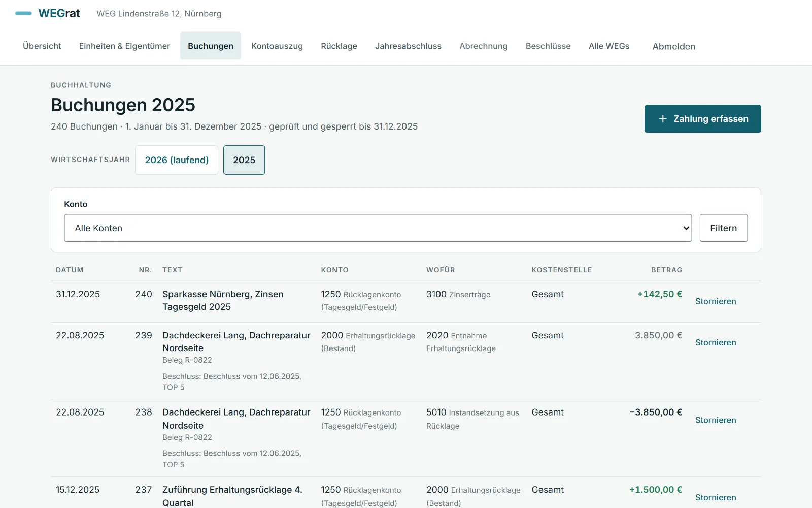Switch to the Rücklage tab

click(x=339, y=46)
